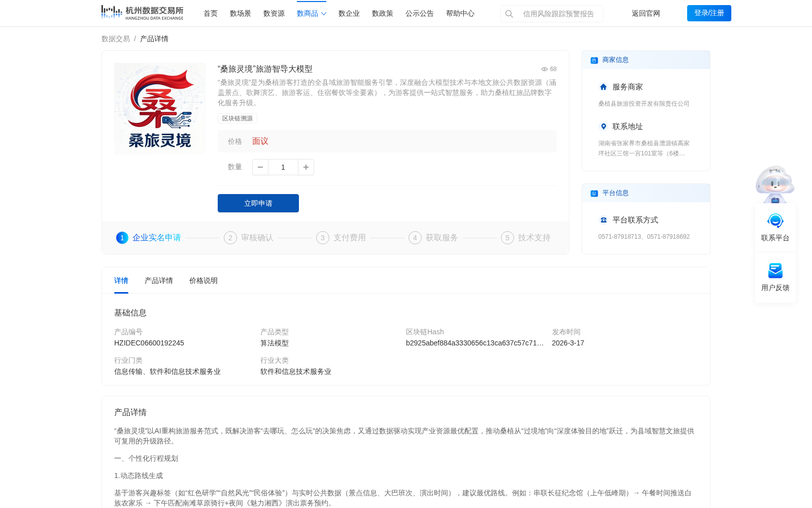812x508 pixels.
Task: Switch to the 详情 tab
Action: [x=121, y=280]
